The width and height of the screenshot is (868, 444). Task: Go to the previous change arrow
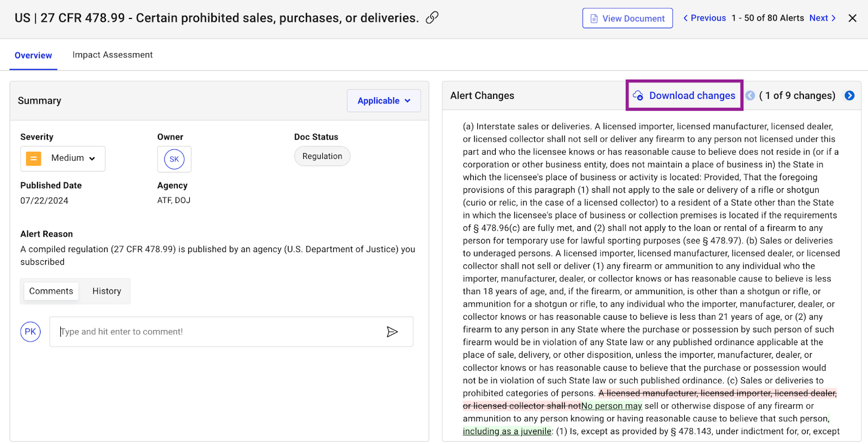click(750, 96)
